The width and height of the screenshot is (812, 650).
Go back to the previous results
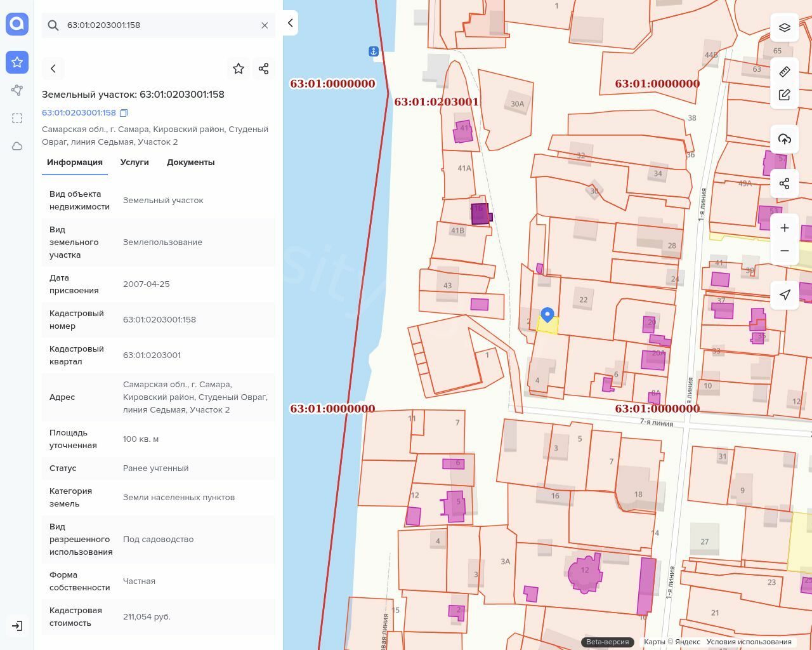click(x=53, y=69)
